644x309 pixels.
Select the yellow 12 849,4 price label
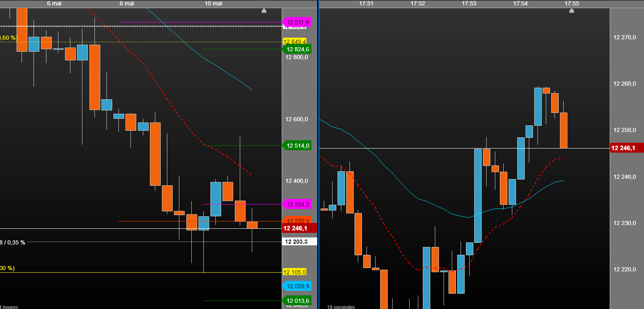[x=294, y=42]
